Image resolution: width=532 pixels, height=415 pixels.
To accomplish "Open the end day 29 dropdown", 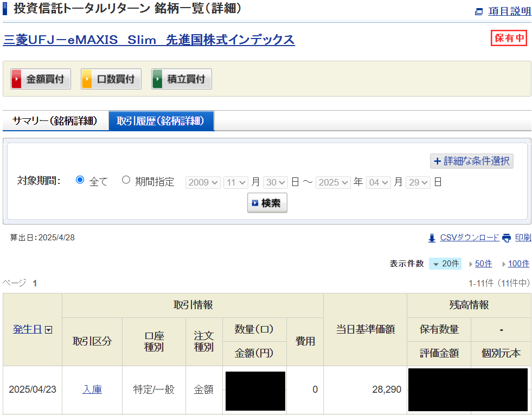I will point(418,183).
